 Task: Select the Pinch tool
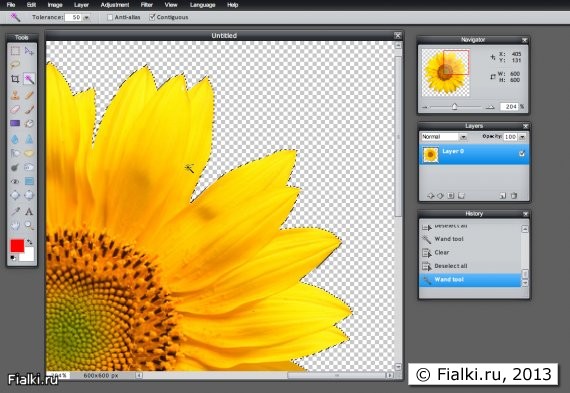coord(29,195)
